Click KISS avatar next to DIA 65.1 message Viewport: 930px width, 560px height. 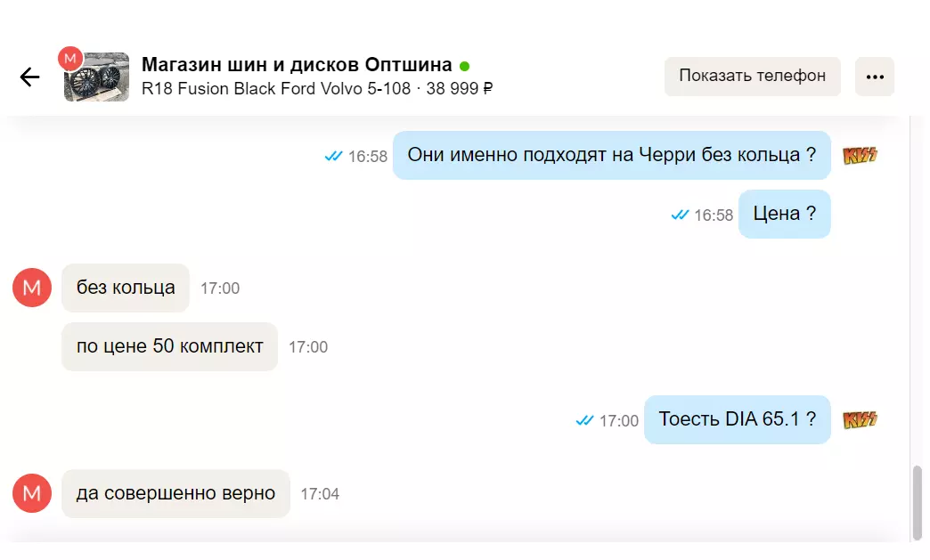pos(860,420)
